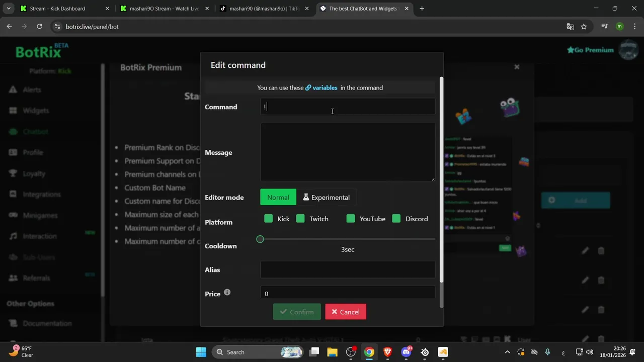The width and height of the screenshot is (644, 362).
Task: Open SteelSeries app from the taskbar
Action: pyautogui.click(x=425, y=352)
